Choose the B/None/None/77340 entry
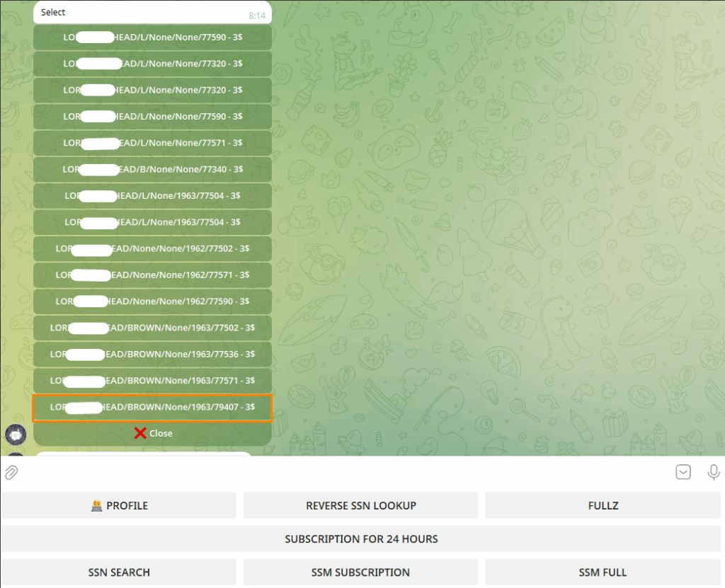This screenshot has height=588, width=725. coord(152,169)
